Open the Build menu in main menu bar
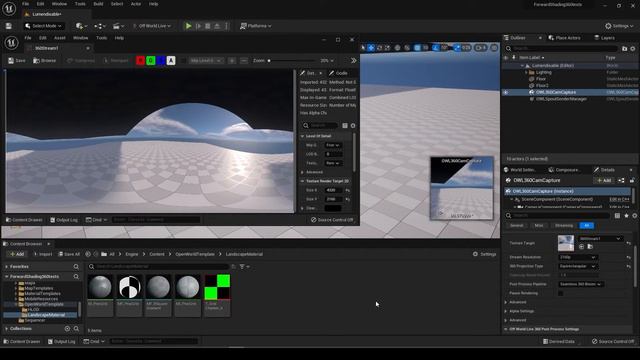Image resolution: width=640 pixels, height=360 pixels. [98, 4]
